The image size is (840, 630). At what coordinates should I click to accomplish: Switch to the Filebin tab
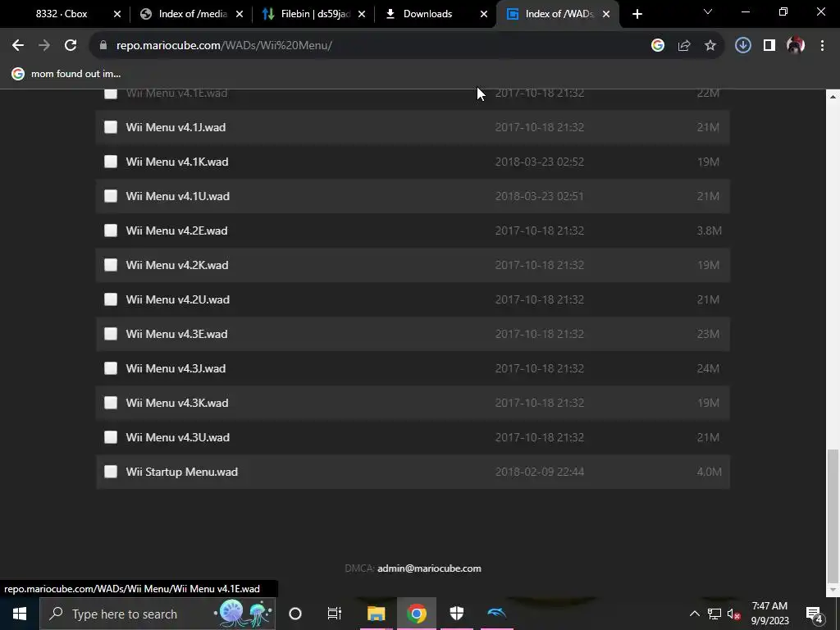(313, 14)
